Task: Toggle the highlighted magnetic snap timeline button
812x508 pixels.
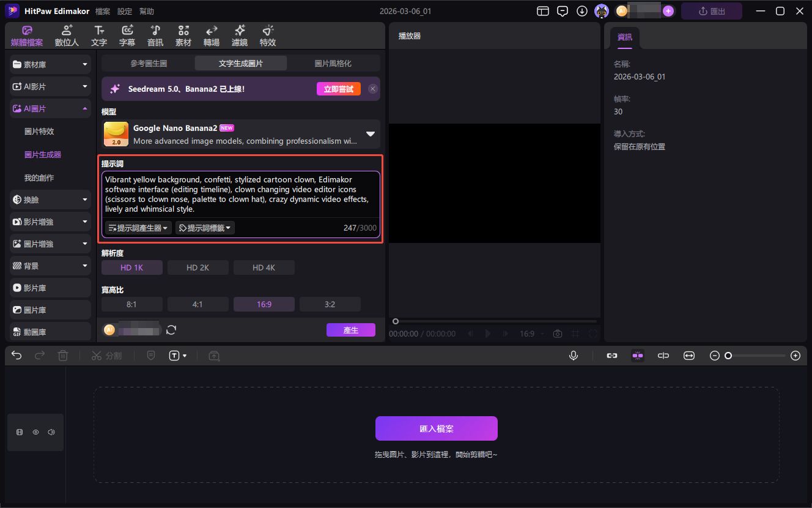Action: [x=638, y=356]
